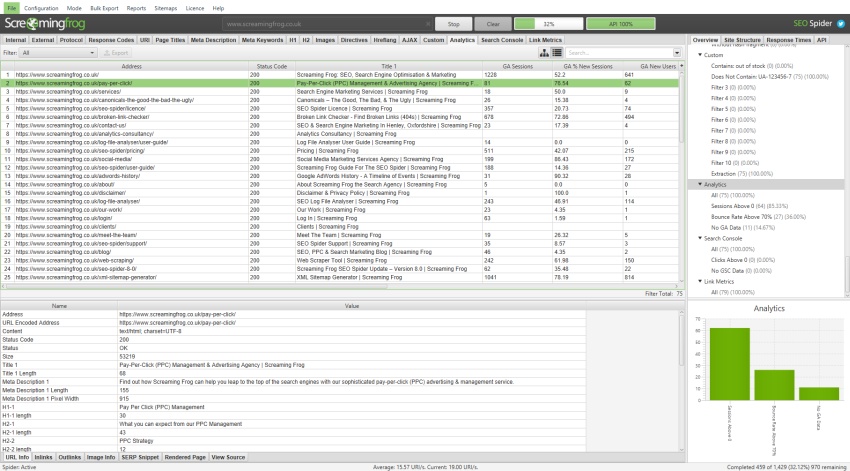Viewport: 850px width, 471px height.
Task: Open the Response Times tab
Action: (789, 40)
